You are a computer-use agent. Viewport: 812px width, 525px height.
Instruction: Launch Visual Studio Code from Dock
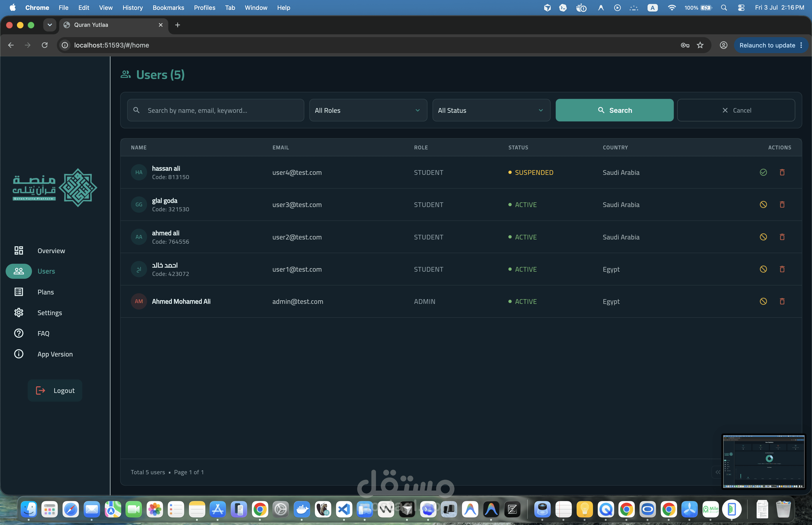[344, 509]
